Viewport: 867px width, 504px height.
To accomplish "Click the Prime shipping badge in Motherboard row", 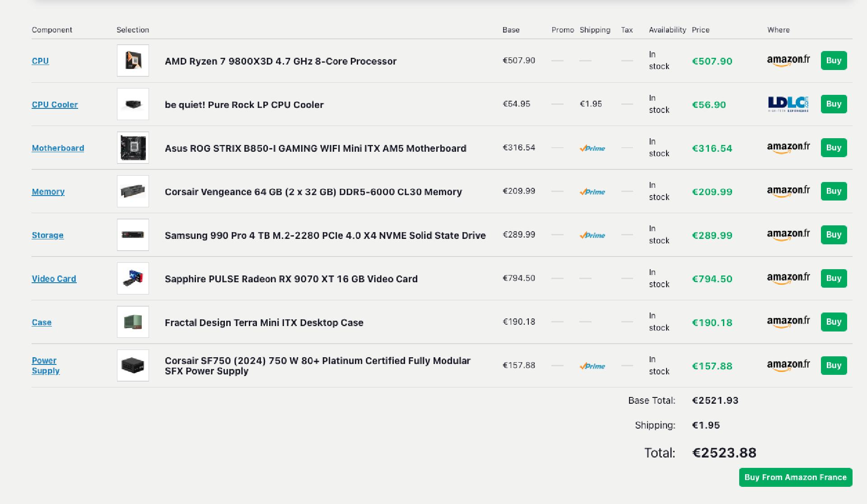I will tap(592, 148).
